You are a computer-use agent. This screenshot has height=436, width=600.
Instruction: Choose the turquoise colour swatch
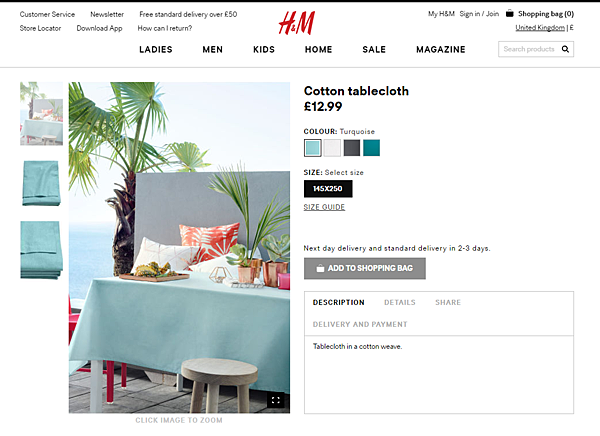pyautogui.click(x=313, y=148)
